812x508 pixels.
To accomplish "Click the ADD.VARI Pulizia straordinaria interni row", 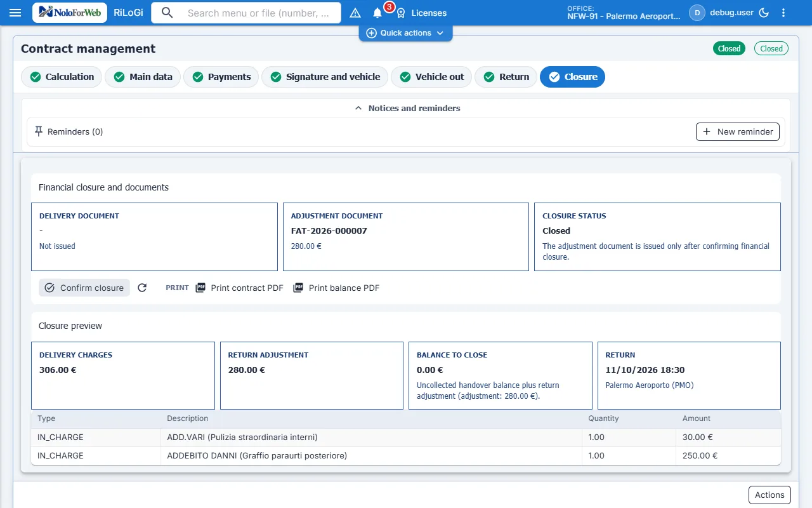I will pyautogui.click(x=406, y=438).
